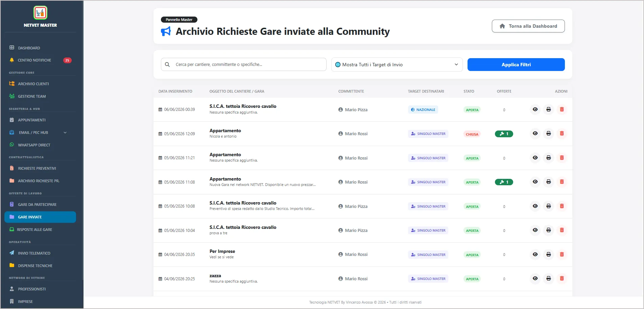Click the NETVET MASTER logo
Image resolution: width=644 pixels, height=309 pixels.
[x=40, y=13]
